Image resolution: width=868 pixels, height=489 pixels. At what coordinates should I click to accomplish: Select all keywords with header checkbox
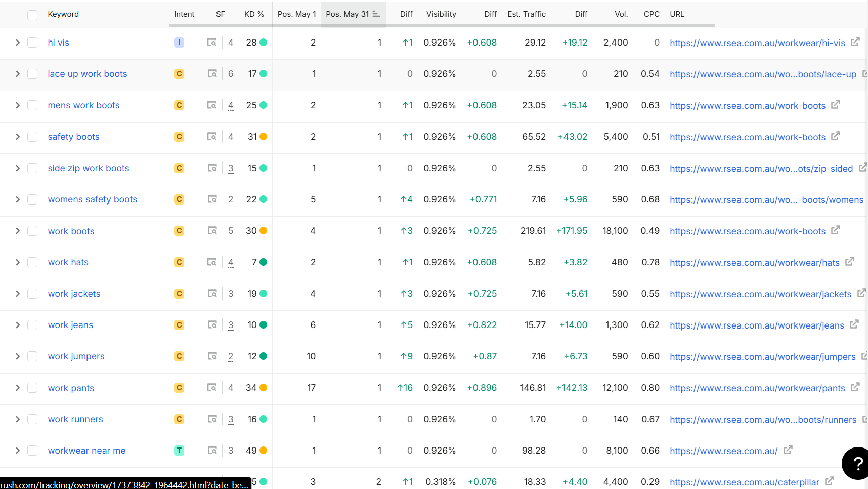(x=32, y=15)
